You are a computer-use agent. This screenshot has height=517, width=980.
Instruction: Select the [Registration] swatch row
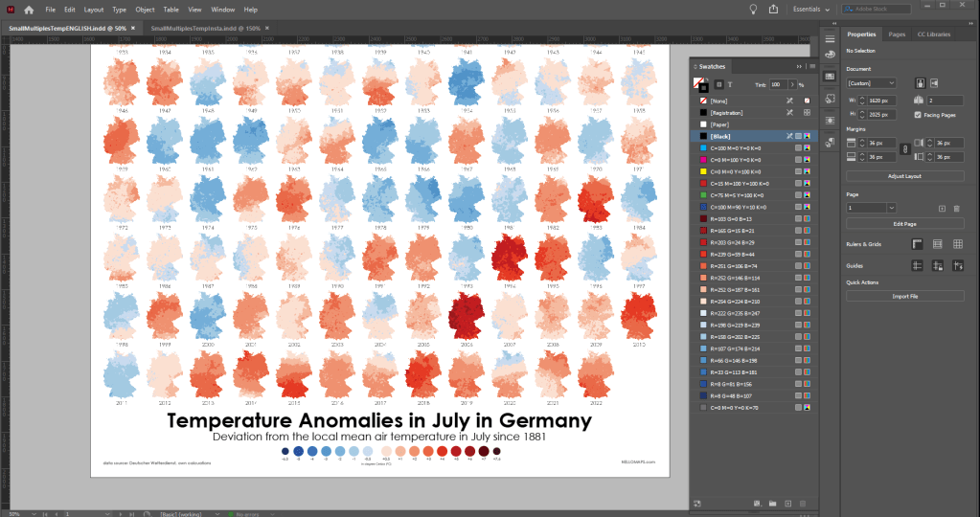tap(754, 112)
